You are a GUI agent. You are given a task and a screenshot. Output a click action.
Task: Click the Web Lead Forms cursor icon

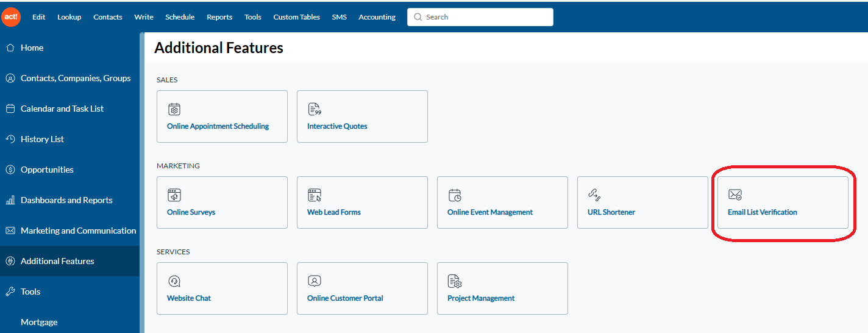pyautogui.click(x=315, y=195)
